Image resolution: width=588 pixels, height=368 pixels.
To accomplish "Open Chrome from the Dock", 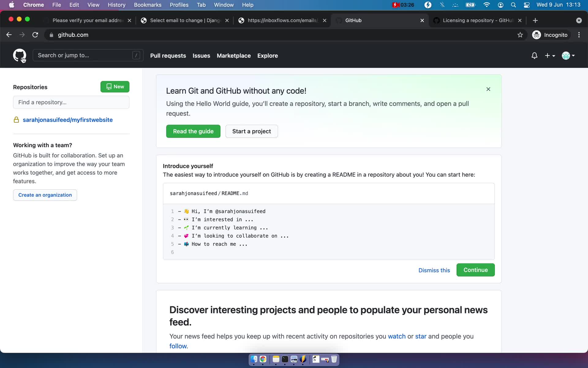I will pyautogui.click(x=263, y=359).
